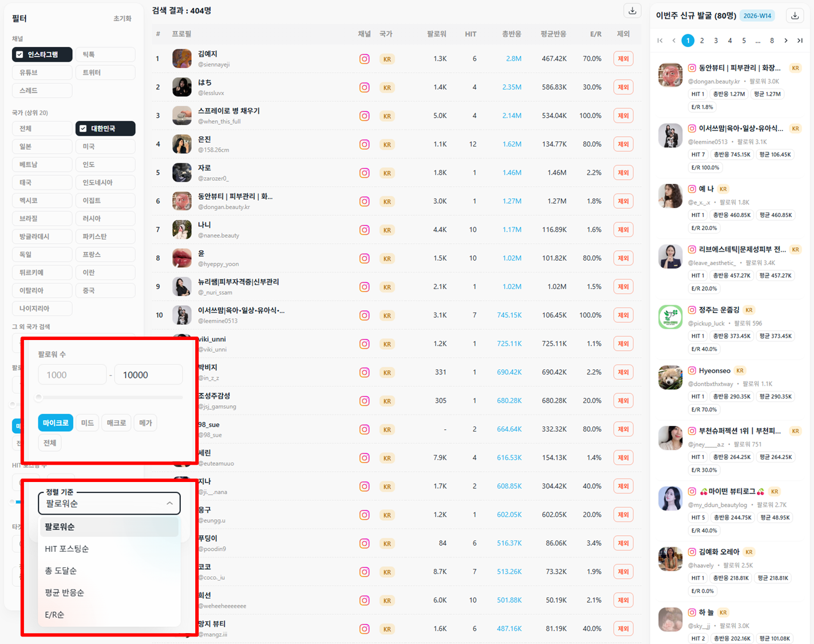
Task: Open Instagram icon on 정주는 운줍깅 card
Action: [691, 310]
